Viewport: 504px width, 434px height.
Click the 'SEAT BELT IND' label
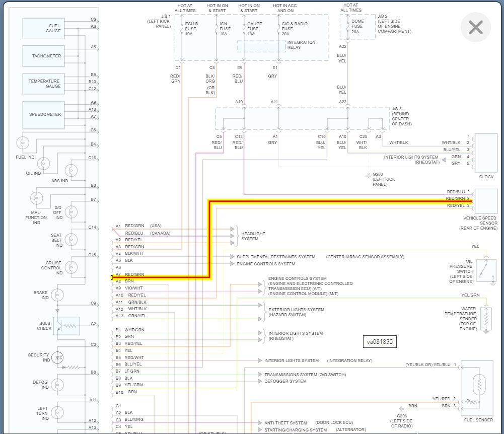pyautogui.click(x=56, y=240)
